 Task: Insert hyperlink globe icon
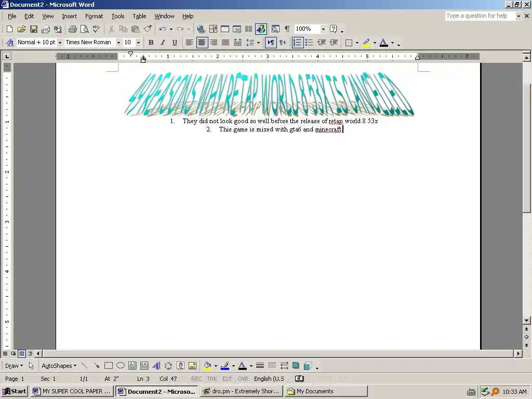pos(201,29)
